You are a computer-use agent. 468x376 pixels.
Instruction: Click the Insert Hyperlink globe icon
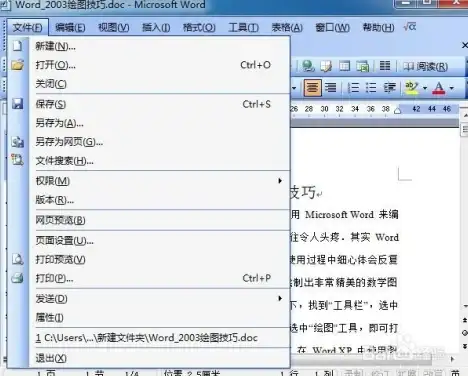point(308,66)
